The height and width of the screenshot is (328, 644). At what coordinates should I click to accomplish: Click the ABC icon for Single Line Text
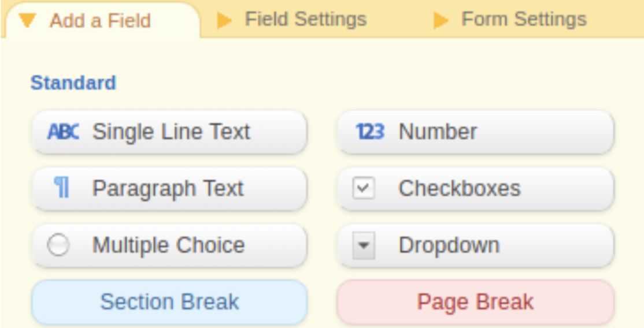[x=63, y=132]
